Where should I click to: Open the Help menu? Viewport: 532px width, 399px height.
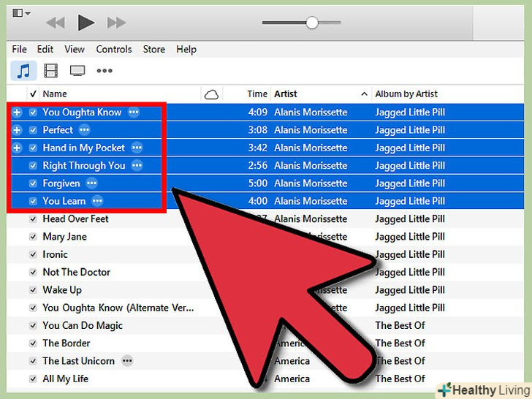coord(186,50)
